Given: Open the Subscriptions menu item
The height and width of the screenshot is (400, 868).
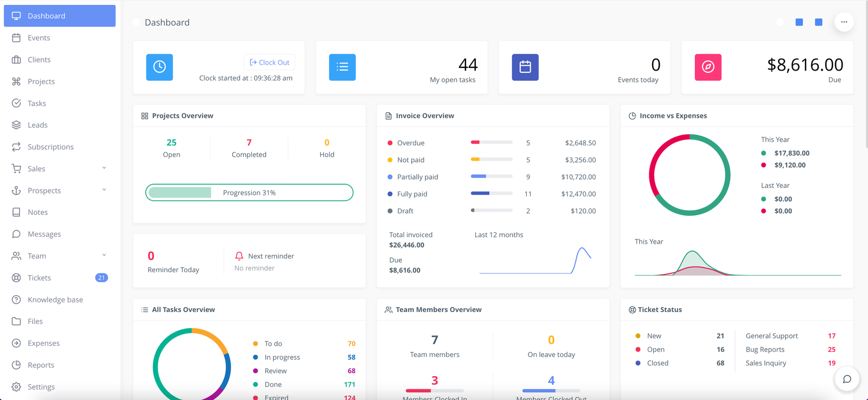Looking at the screenshot, I should tap(50, 147).
